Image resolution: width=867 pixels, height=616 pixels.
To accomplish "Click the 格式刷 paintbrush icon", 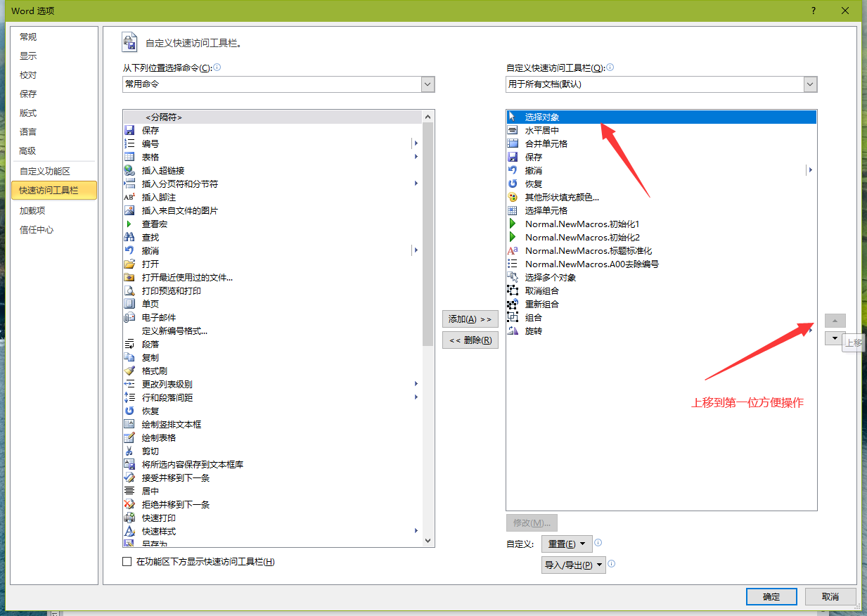I will (x=129, y=371).
